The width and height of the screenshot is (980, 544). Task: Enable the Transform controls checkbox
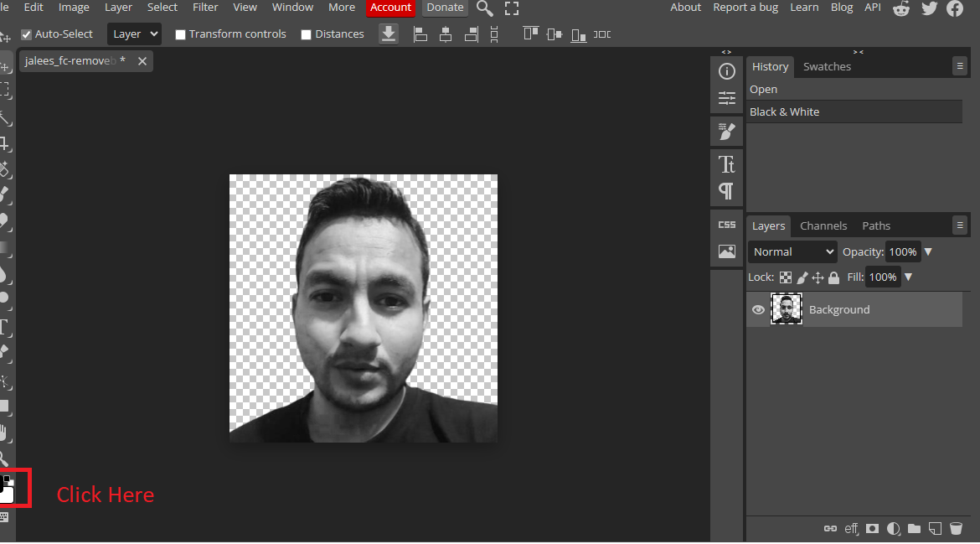click(x=180, y=34)
